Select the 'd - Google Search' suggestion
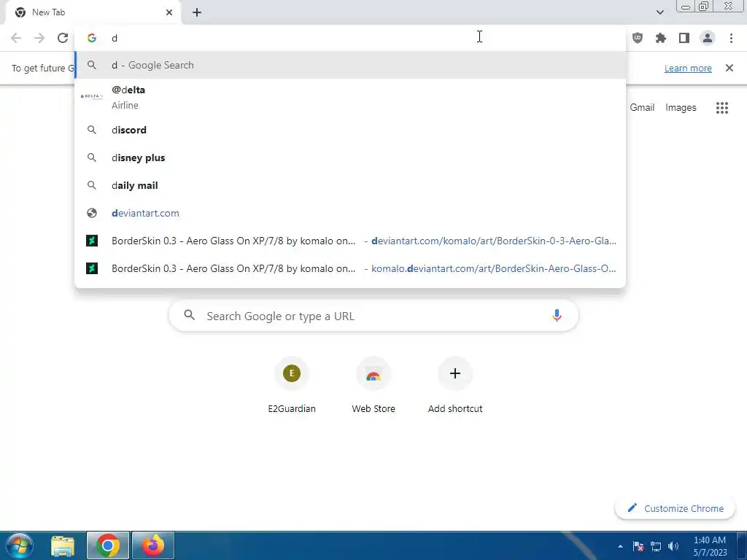This screenshot has height=560, width=747. tap(350, 65)
